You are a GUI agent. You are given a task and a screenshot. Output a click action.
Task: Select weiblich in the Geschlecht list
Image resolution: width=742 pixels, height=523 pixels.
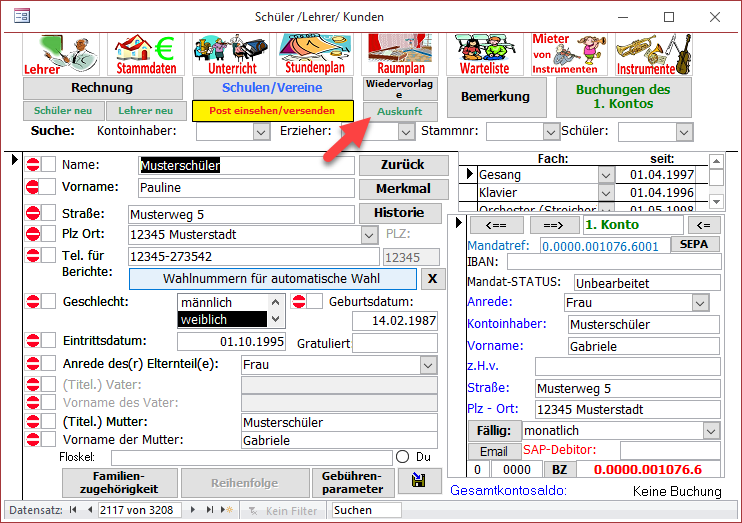(222, 319)
